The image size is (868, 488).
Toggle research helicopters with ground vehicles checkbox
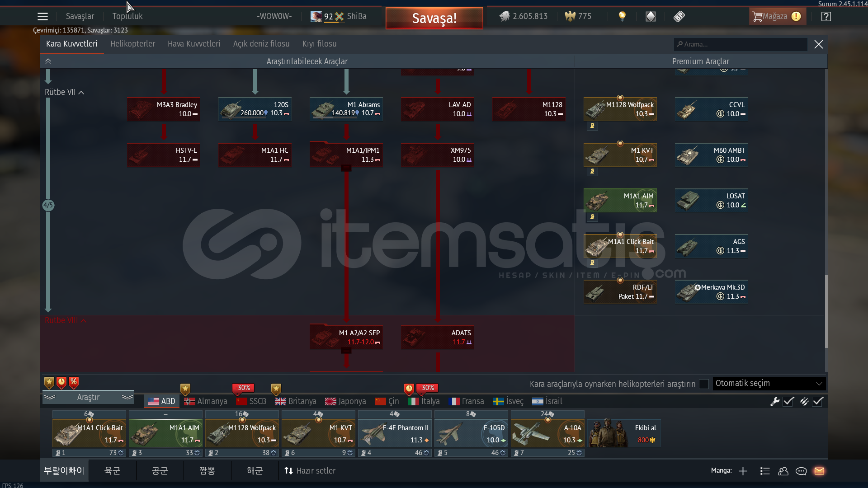[x=704, y=384]
